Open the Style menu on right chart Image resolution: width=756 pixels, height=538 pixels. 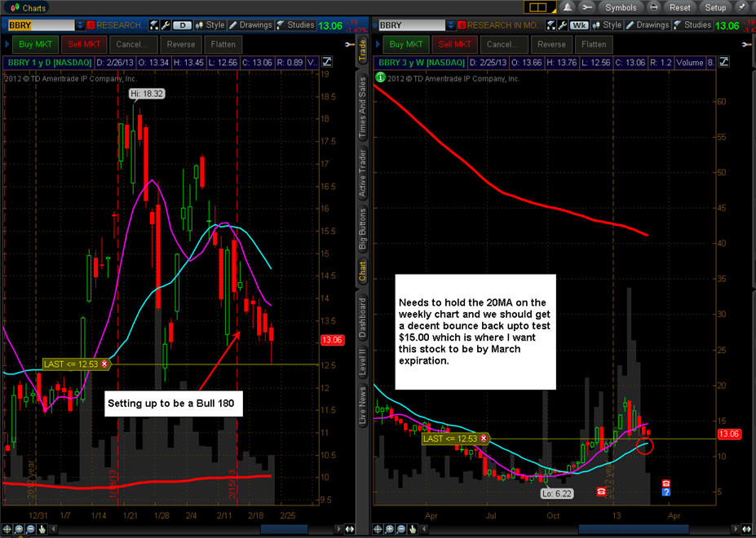click(607, 25)
